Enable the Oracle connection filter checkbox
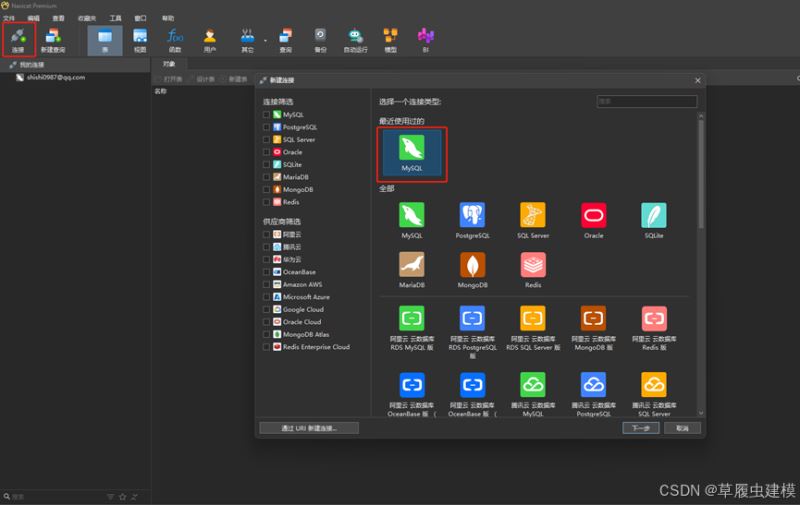The image size is (800, 505). click(x=266, y=152)
